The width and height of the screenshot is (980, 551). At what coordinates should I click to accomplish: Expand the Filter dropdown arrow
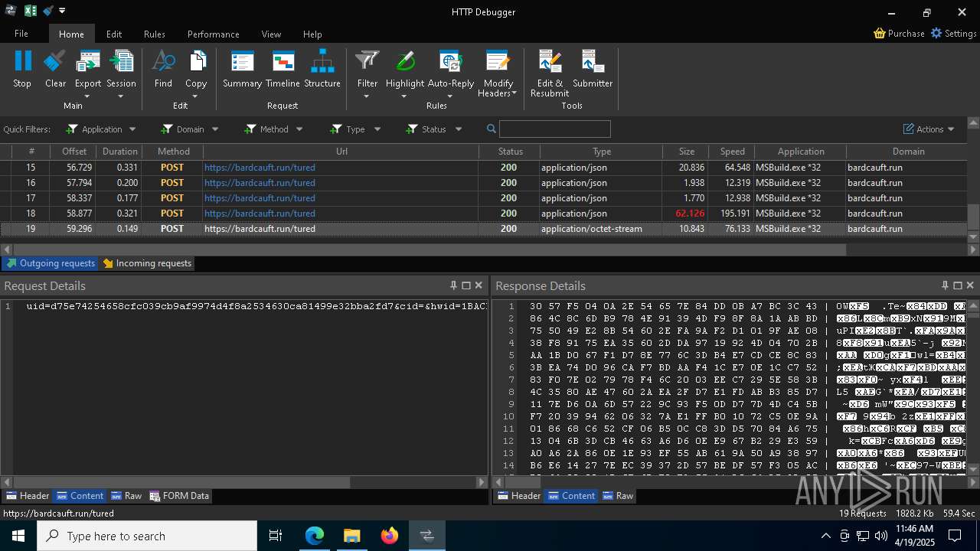coord(367,96)
